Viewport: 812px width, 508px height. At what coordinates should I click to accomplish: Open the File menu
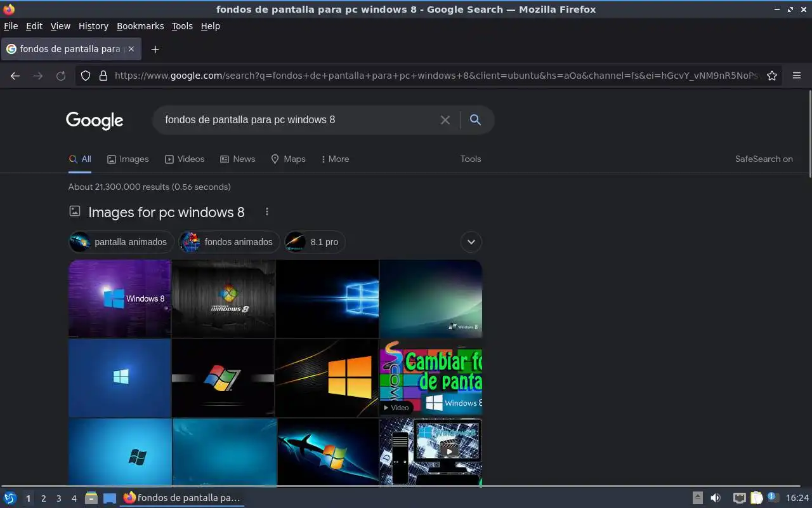pyautogui.click(x=11, y=26)
